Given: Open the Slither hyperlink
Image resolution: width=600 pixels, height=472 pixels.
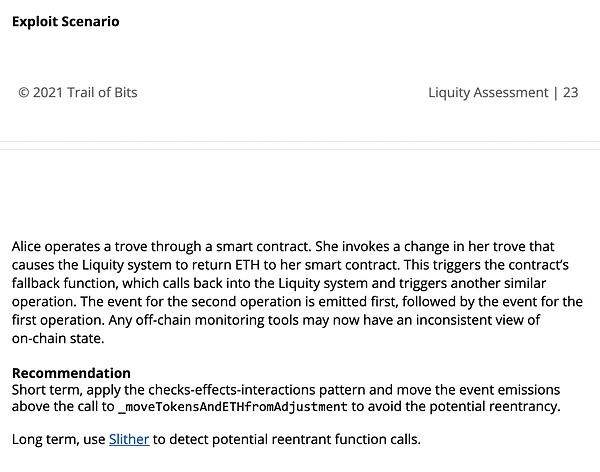Looking at the screenshot, I should [129, 439].
